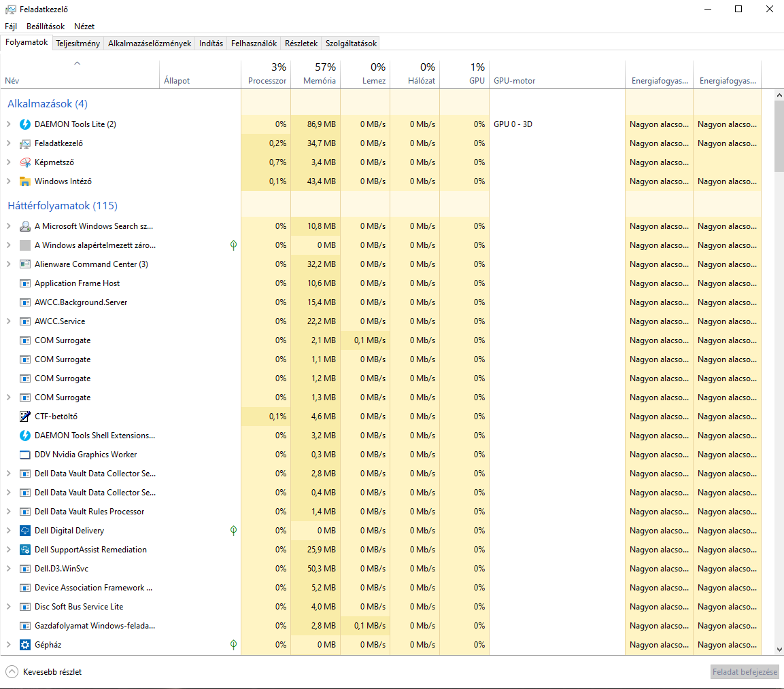The width and height of the screenshot is (784, 689).
Task: Click the scrollbar up arrow
Action: 779,95
